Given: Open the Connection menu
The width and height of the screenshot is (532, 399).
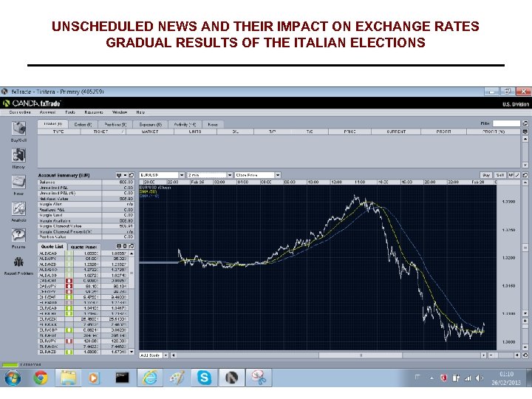Looking at the screenshot, I should pyautogui.click(x=20, y=112).
